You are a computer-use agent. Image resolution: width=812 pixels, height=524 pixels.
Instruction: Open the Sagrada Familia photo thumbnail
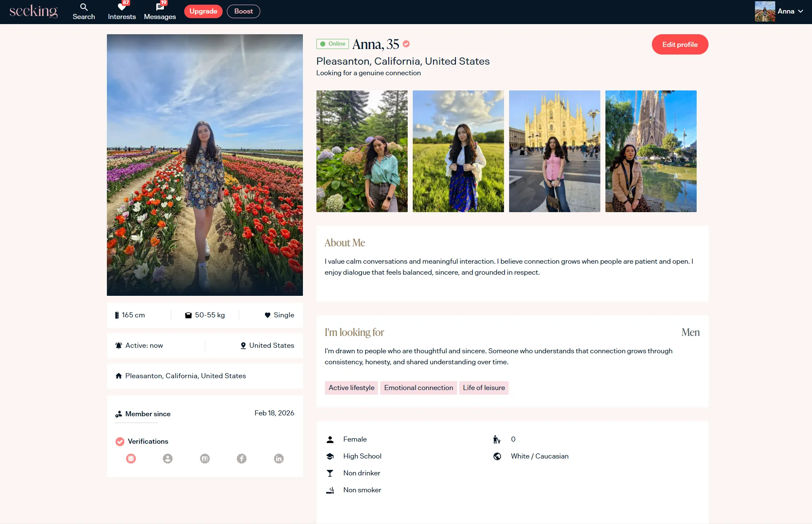pyautogui.click(x=651, y=151)
